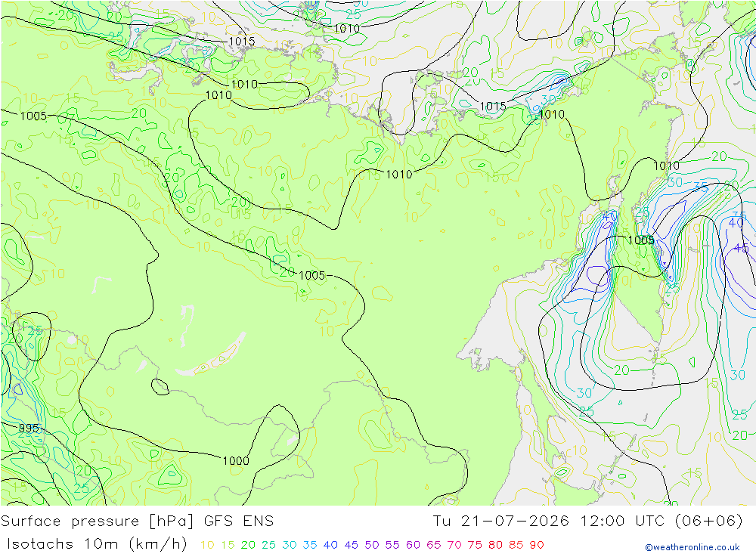Click legend speed value 55

(x=392, y=545)
